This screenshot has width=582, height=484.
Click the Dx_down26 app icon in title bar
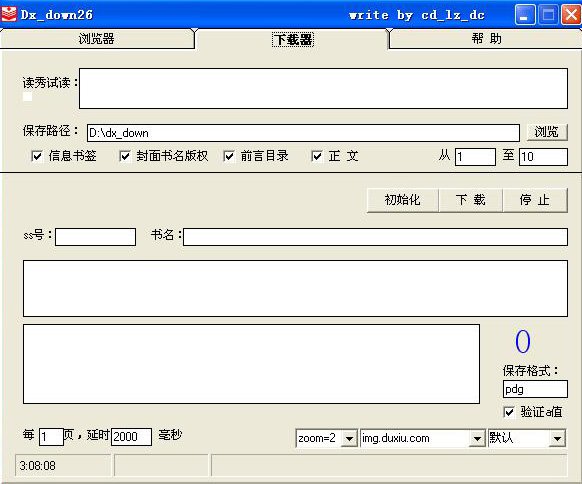pyautogui.click(x=9, y=14)
